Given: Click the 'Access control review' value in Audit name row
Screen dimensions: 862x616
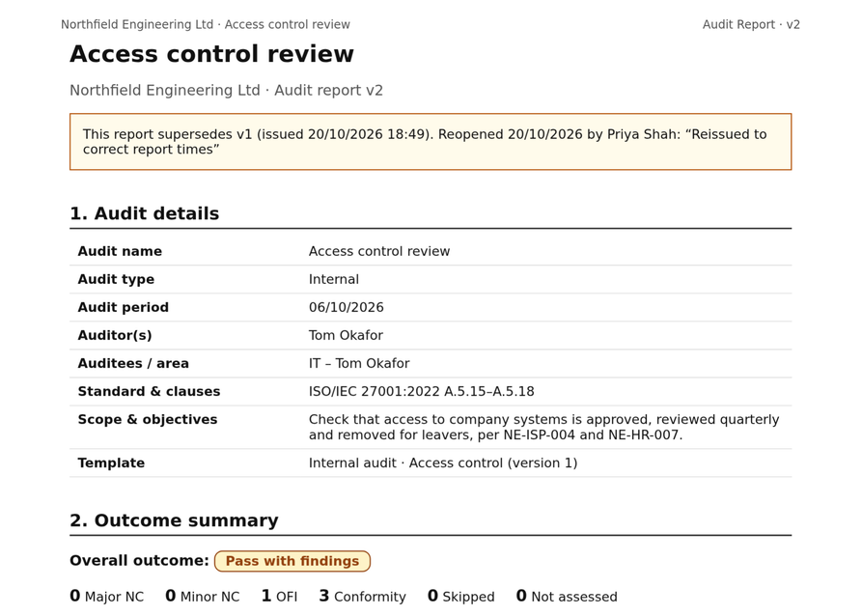Looking at the screenshot, I should [x=379, y=251].
